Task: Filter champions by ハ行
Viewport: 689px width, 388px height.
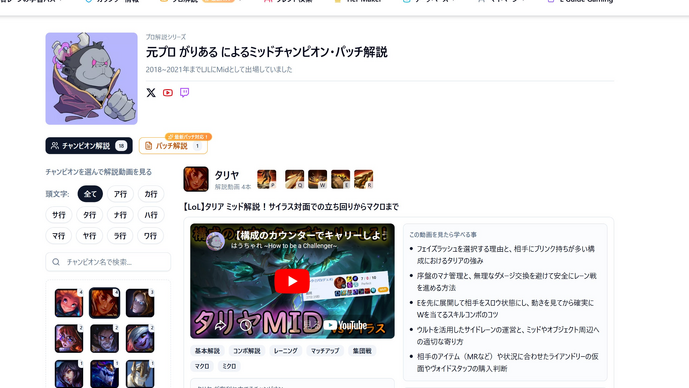Action: [x=151, y=215]
